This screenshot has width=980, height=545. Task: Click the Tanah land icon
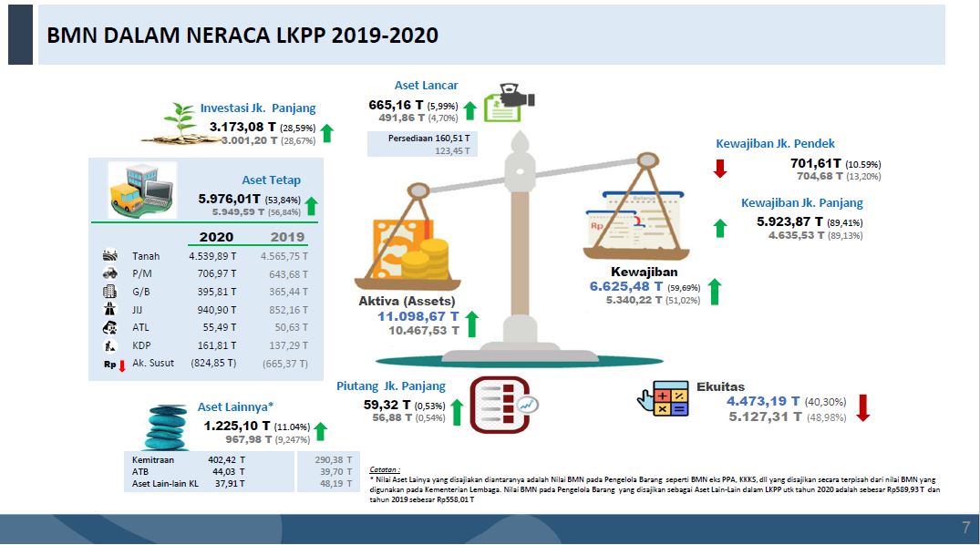point(110,255)
